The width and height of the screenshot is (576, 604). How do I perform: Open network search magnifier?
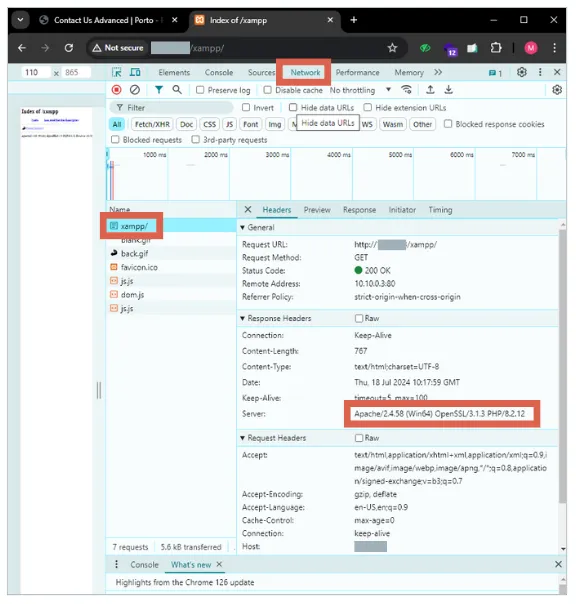(x=177, y=90)
